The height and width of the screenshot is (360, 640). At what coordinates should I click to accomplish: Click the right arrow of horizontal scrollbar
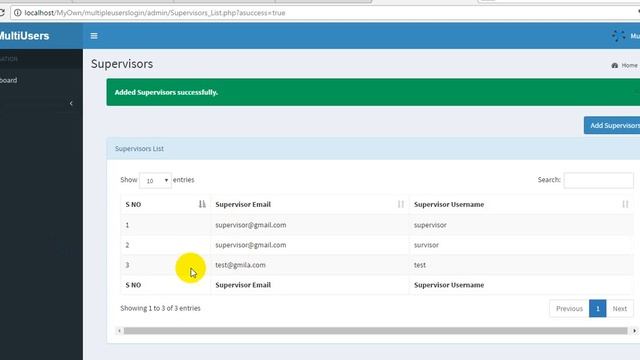coord(634,331)
